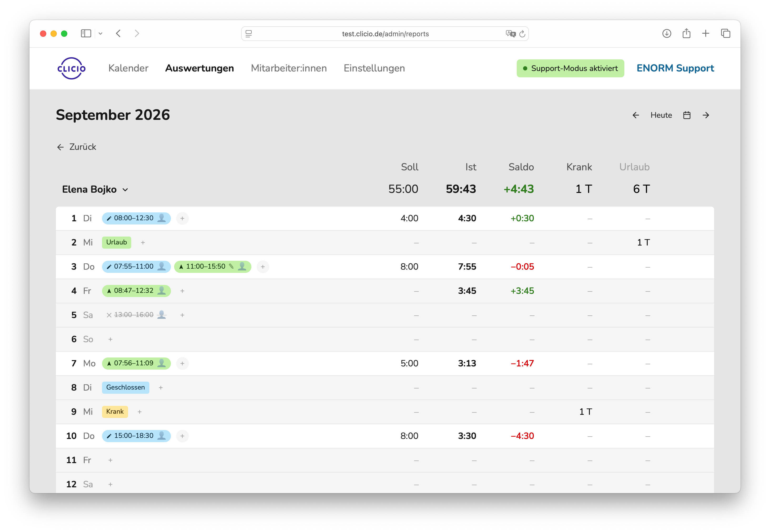Viewport: 770px width, 532px height.
Task: Open Urlaub entry on day 2
Action: coord(116,242)
